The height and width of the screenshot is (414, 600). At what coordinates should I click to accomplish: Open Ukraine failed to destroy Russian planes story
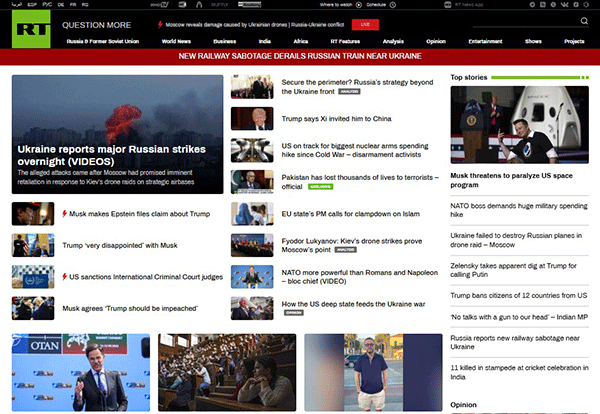click(516, 240)
